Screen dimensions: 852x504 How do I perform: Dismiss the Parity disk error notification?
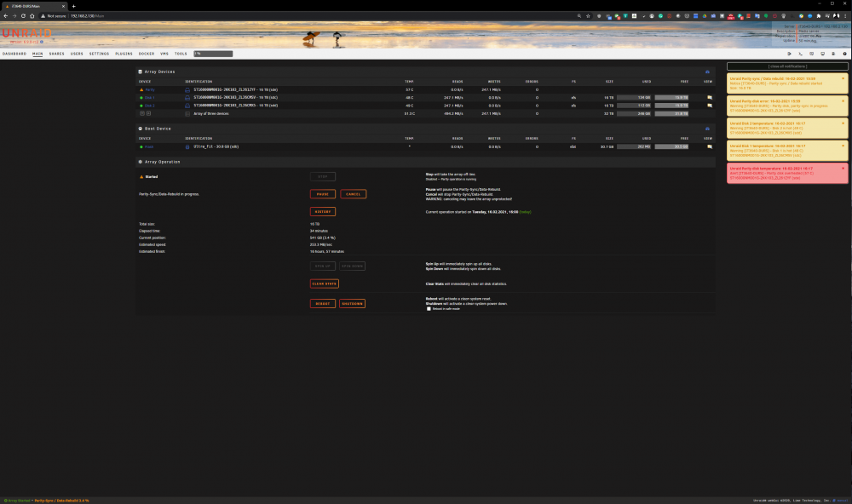click(843, 100)
